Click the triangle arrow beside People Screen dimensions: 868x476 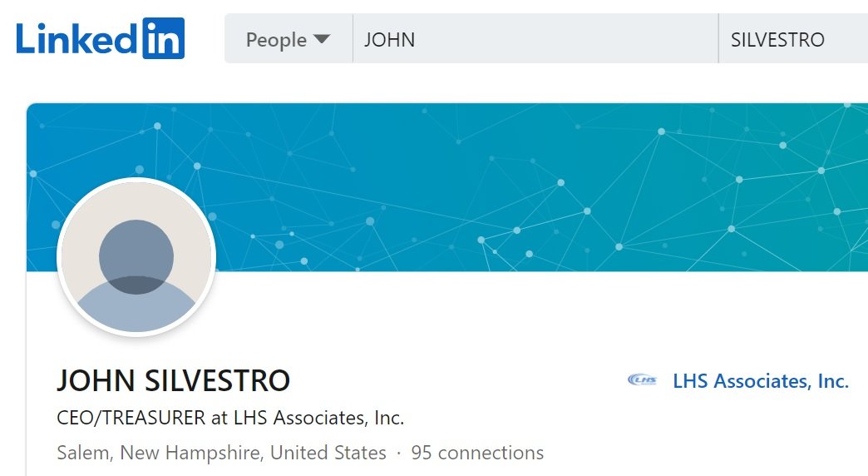[321, 39]
